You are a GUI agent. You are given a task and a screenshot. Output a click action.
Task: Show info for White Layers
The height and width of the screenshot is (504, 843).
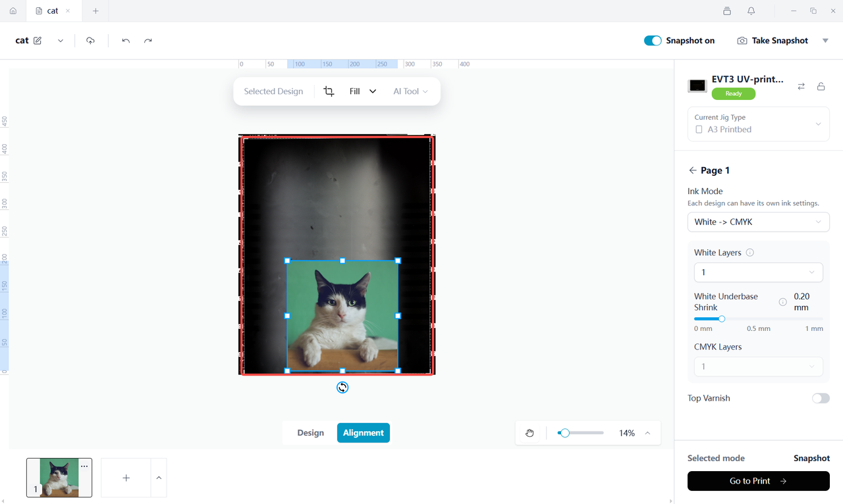(x=749, y=253)
